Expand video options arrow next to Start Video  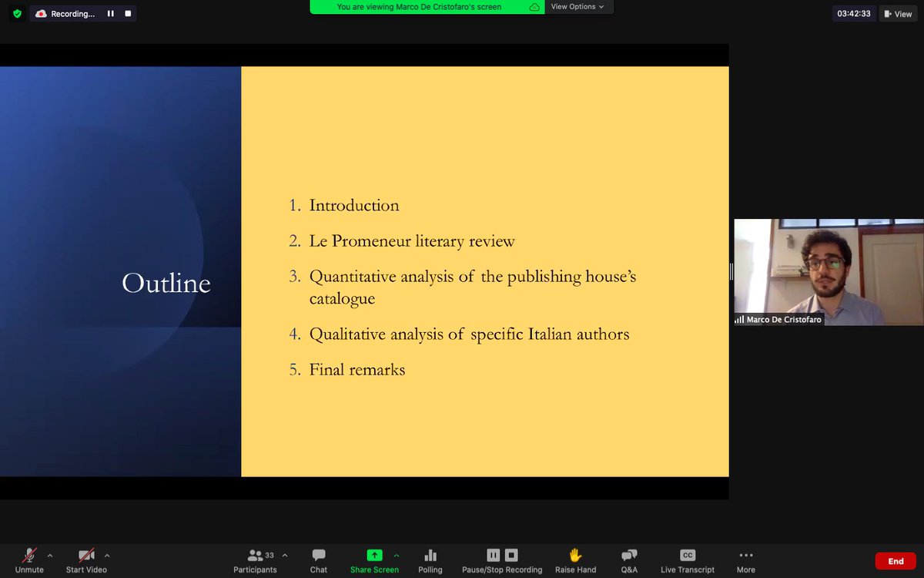coord(107,555)
